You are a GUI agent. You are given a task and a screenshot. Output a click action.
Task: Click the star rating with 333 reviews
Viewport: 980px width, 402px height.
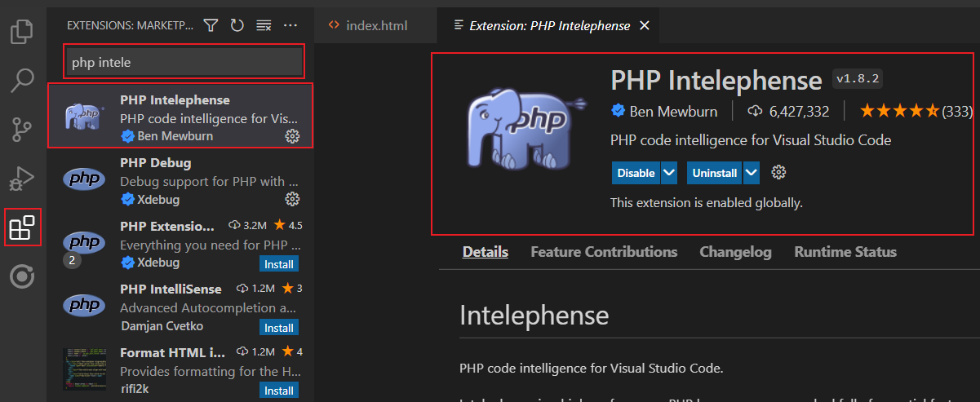pos(916,111)
